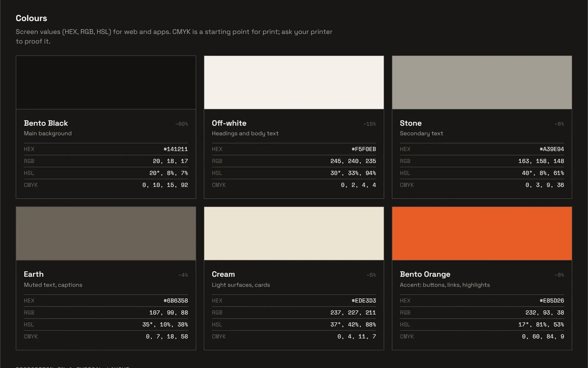Image resolution: width=588 pixels, height=368 pixels.
Task: Click the Stone colour swatch
Action: 482,82
